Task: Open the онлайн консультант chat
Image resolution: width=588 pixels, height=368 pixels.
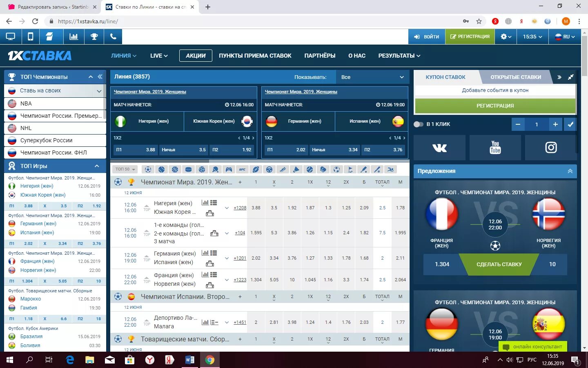Action: point(533,347)
